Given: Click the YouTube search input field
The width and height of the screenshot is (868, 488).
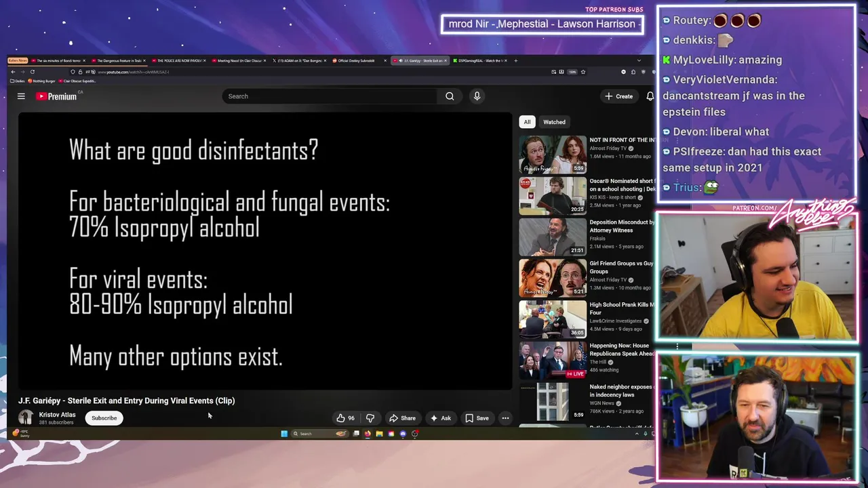Looking at the screenshot, I should [x=331, y=96].
